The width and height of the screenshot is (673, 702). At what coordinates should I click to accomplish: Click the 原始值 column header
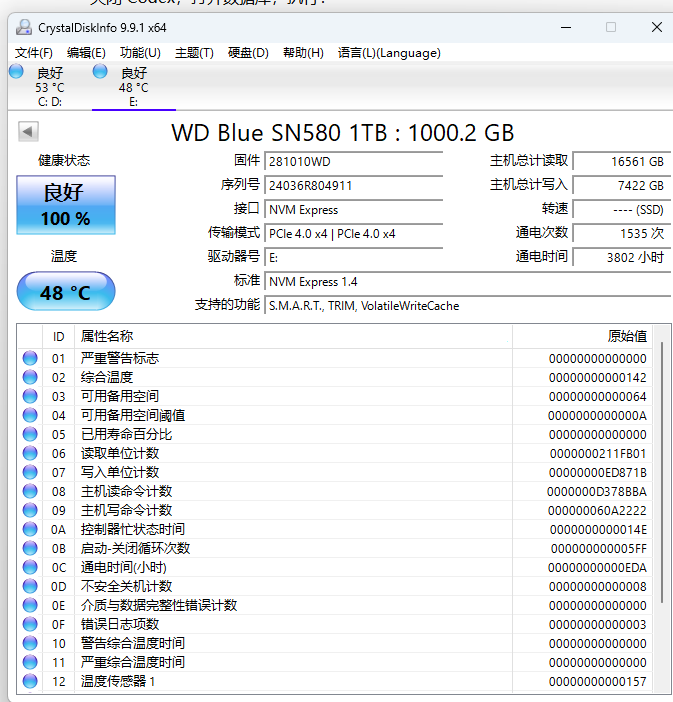582,336
